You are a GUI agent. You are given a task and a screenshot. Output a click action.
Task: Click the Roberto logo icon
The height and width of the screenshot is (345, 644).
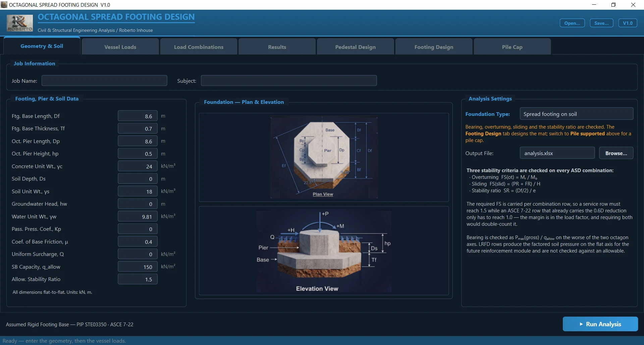tap(20, 23)
